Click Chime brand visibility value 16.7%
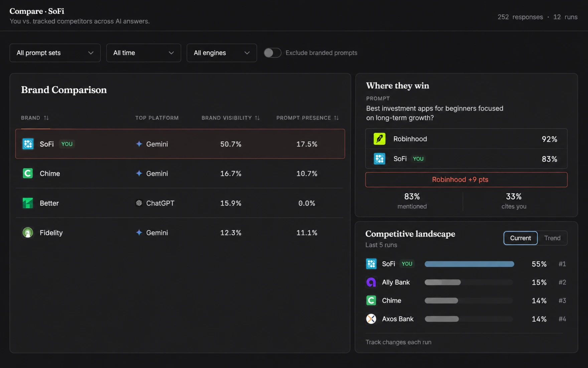This screenshot has width=588, height=368. coord(231,173)
